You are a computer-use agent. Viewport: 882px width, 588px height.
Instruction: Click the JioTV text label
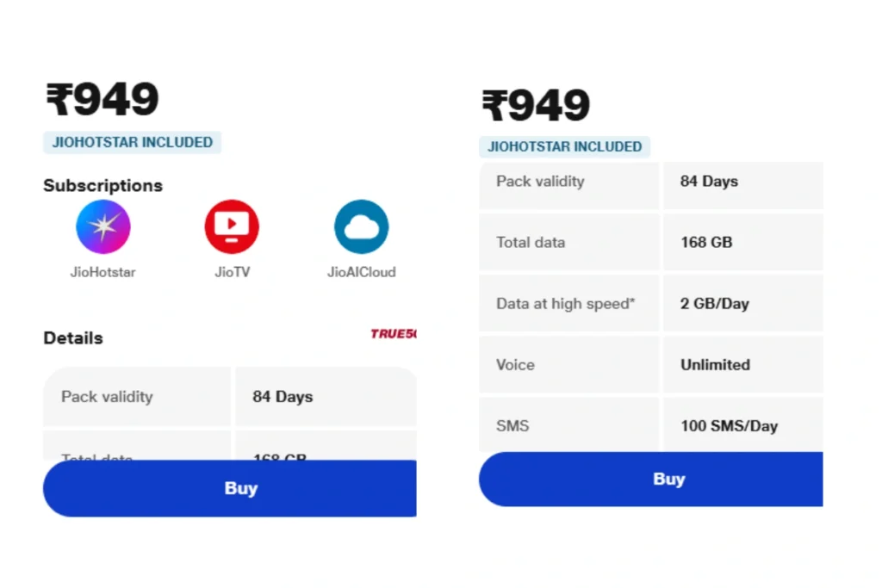232,272
